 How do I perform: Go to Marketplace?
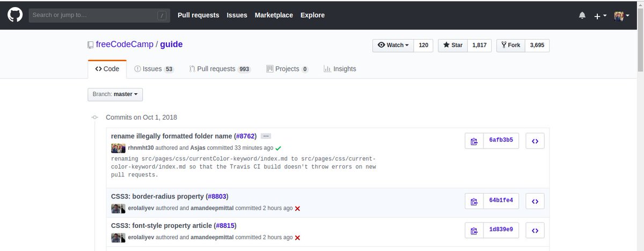point(274,15)
